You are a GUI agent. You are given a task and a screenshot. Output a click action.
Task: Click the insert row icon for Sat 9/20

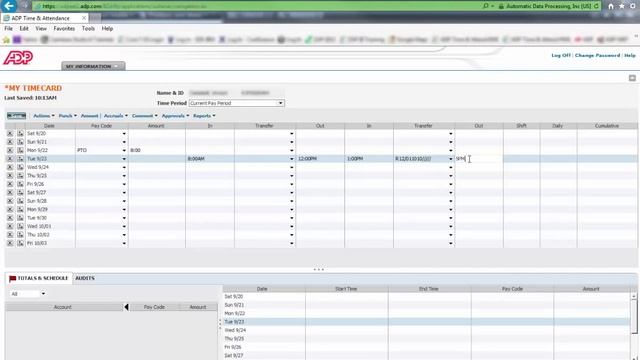click(x=20, y=133)
